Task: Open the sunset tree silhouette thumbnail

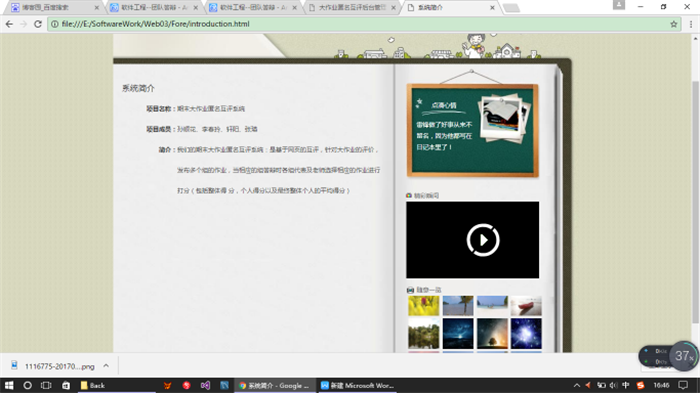Action: 492,334
